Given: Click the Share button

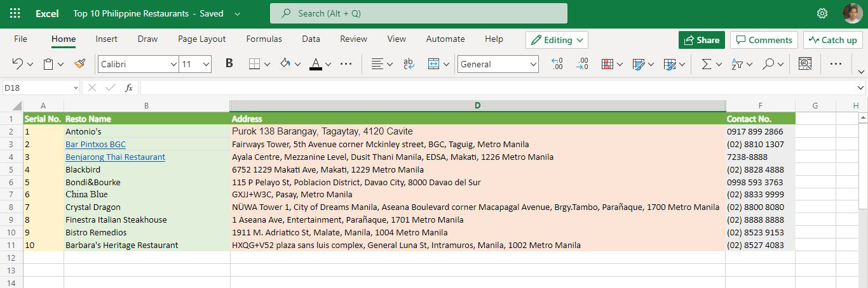Looking at the screenshot, I should [x=702, y=40].
